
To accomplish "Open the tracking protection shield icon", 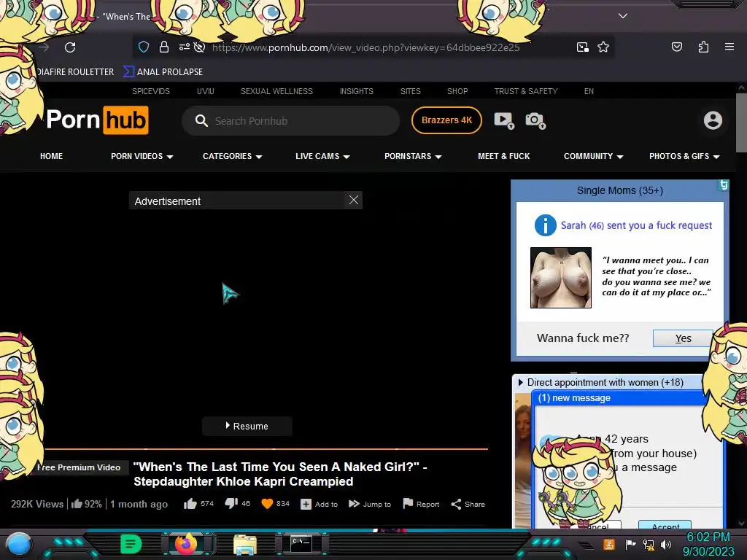I will [144, 47].
